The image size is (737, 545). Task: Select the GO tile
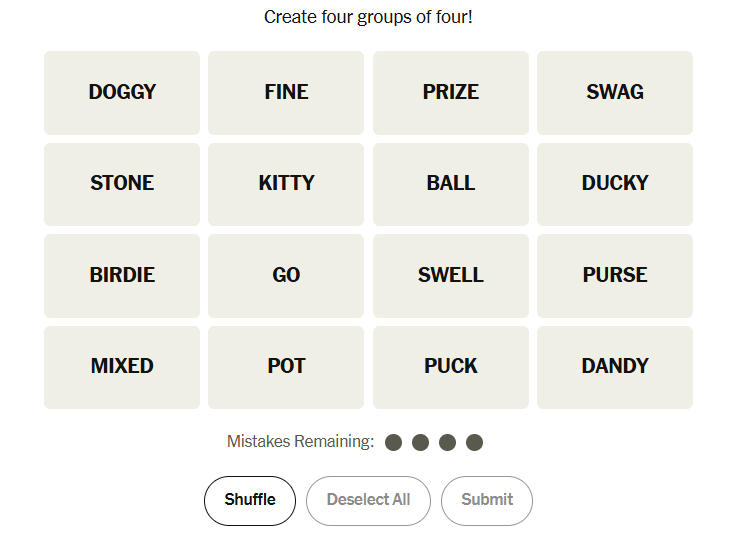coord(286,275)
